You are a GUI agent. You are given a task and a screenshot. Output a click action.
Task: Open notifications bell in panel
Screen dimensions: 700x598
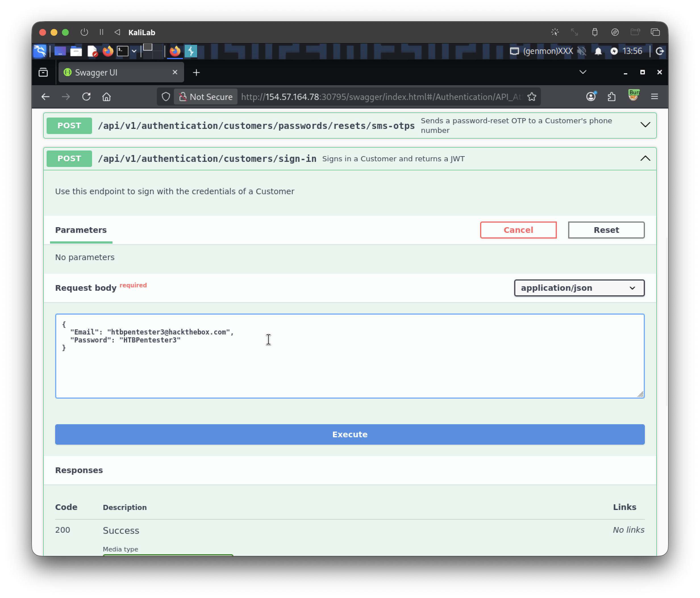click(598, 51)
